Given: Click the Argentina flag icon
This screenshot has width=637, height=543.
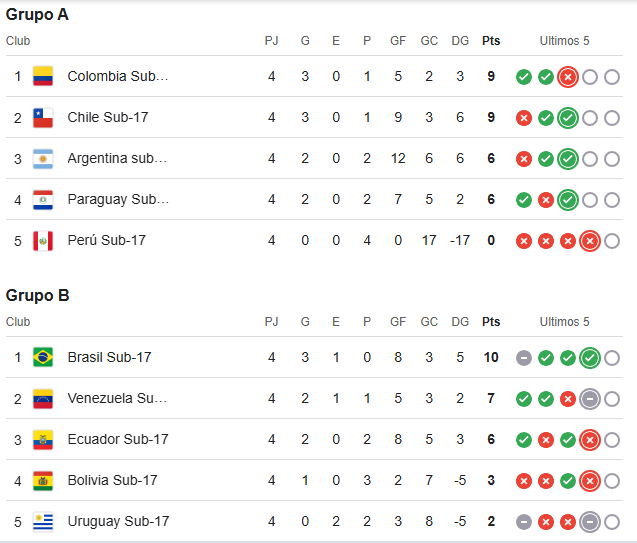Looking at the screenshot, I should tap(42, 158).
